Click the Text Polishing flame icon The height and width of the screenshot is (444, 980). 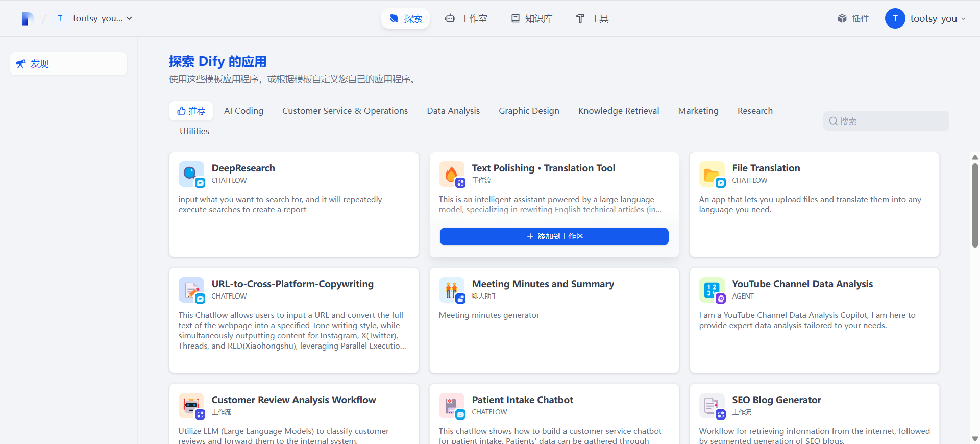pos(451,174)
